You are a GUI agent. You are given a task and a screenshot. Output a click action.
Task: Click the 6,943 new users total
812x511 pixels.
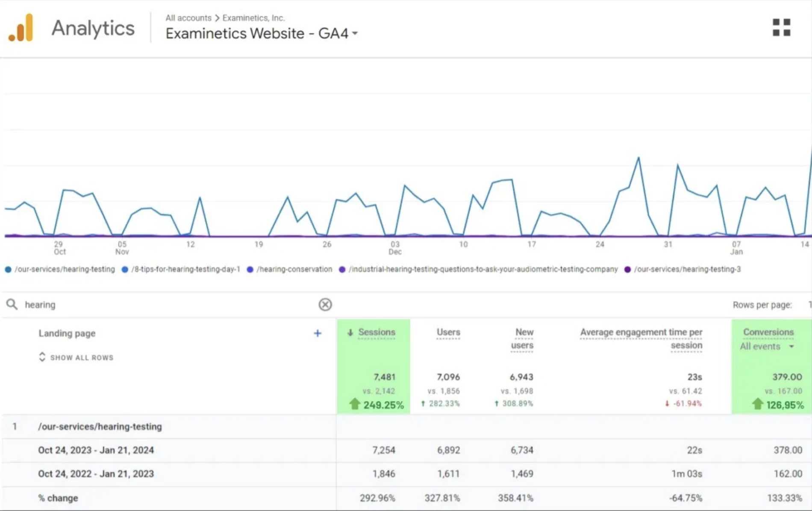(x=521, y=377)
